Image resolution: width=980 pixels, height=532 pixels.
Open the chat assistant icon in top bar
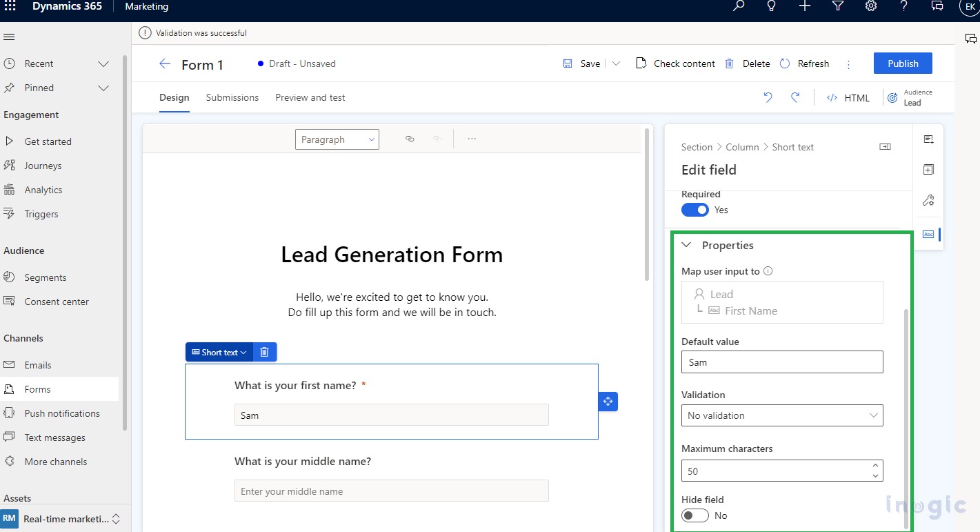[x=937, y=6]
